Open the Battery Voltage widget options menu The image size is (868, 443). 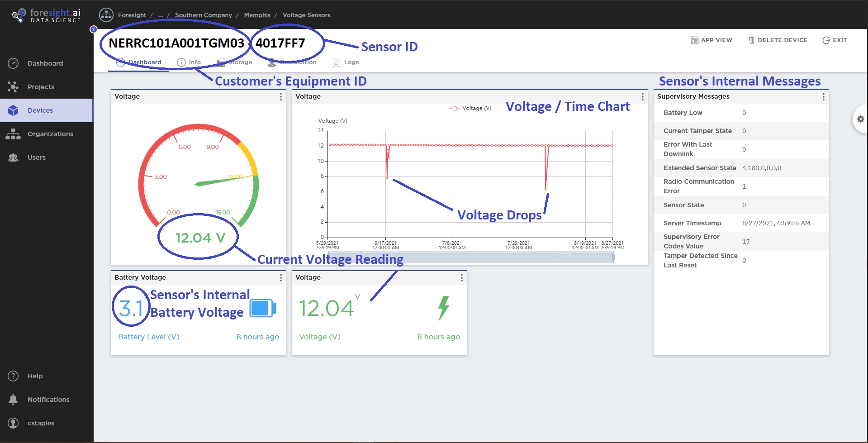click(281, 278)
